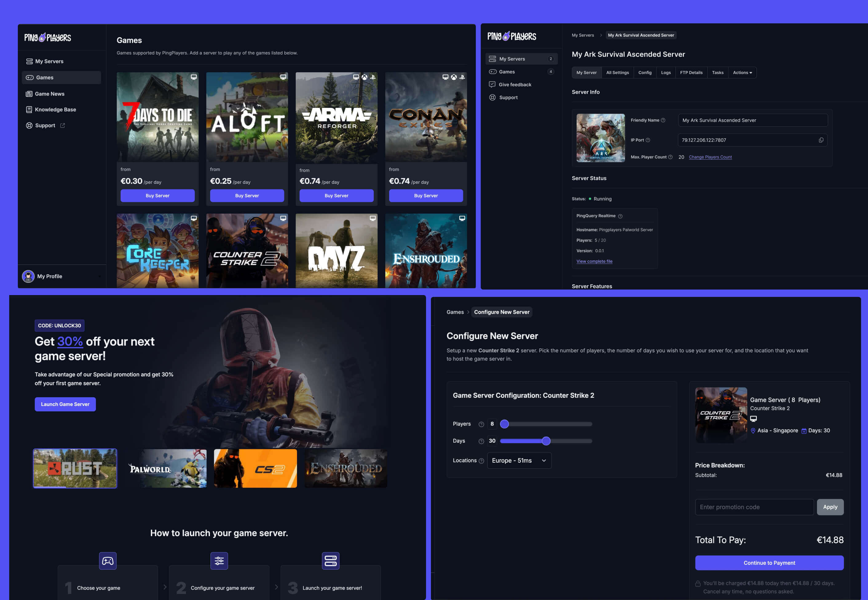The height and width of the screenshot is (600, 868).
Task: Click the gamepad icon above Choose your game
Action: (108, 561)
